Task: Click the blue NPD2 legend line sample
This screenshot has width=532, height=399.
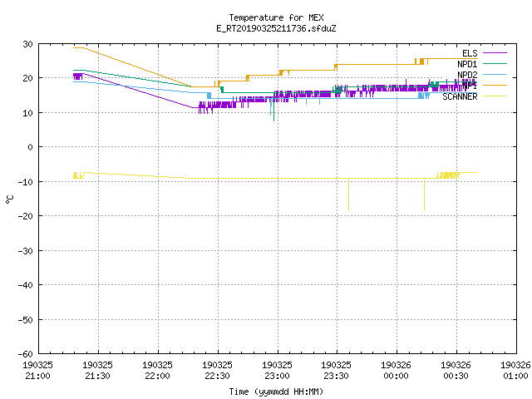Action: [495, 74]
